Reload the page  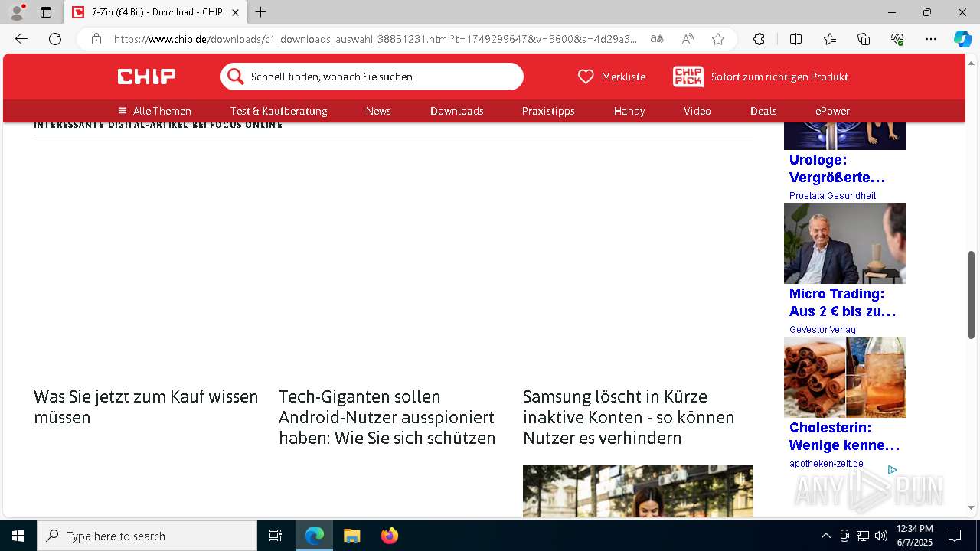pos(55,39)
